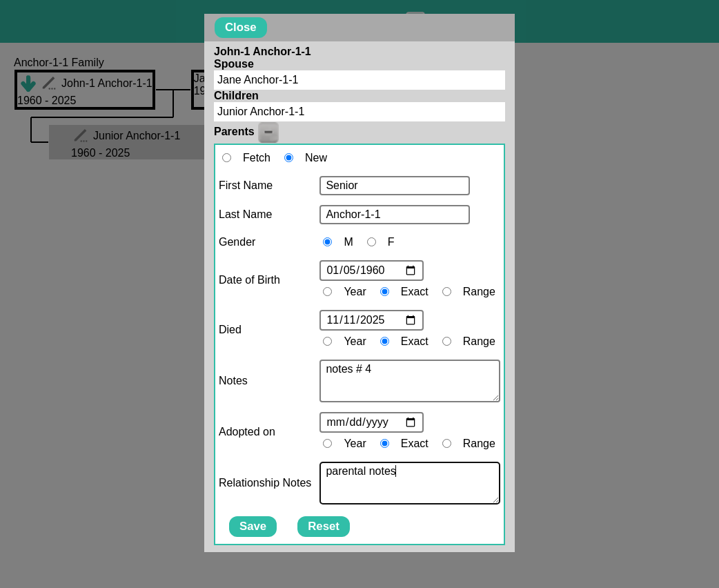719x588 pixels.
Task: Open the Died date calendar picker
Action: point(411,320)
